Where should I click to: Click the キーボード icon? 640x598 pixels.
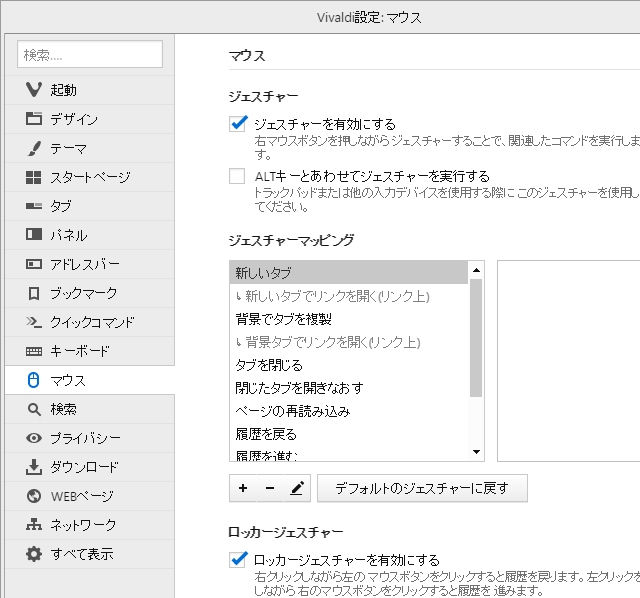coord(33,351)
